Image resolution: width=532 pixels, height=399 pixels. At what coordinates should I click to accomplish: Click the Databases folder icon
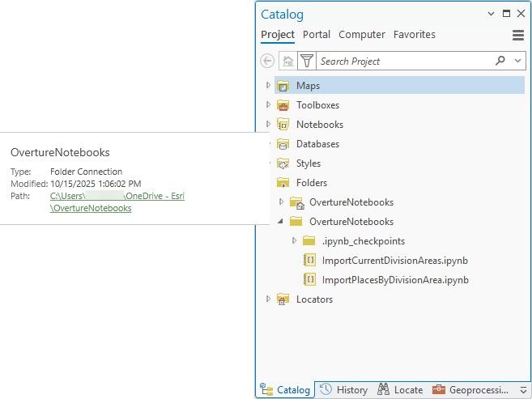coord(283,144)
